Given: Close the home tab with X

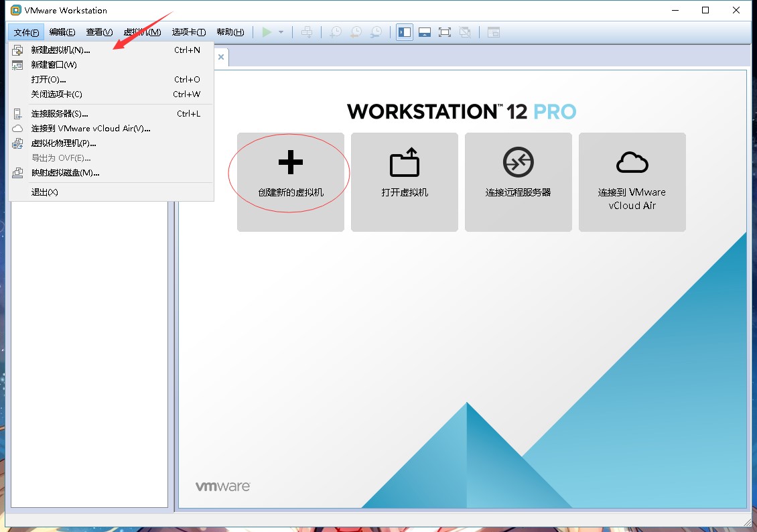Looking at the screenshot, I should tap(221, 57).
